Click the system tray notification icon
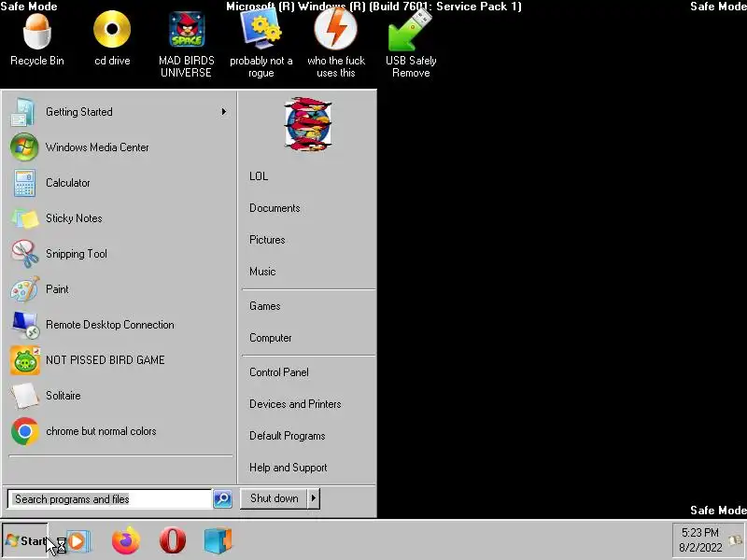 [x=736, y=541]
